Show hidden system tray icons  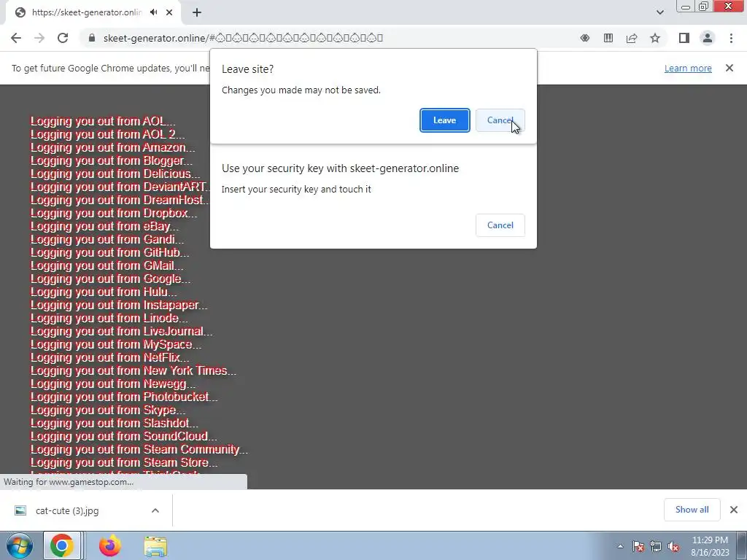point(620,547)
